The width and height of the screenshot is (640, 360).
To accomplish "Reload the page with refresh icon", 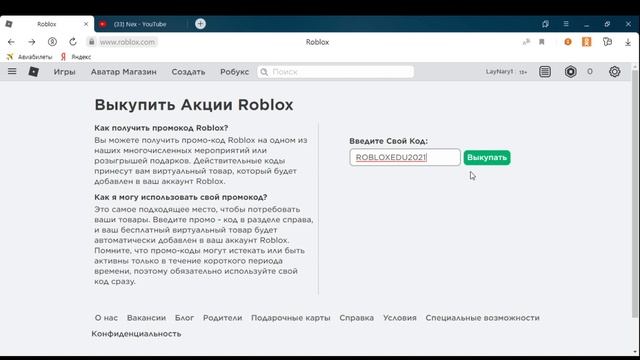I will (x=73, y=42).
